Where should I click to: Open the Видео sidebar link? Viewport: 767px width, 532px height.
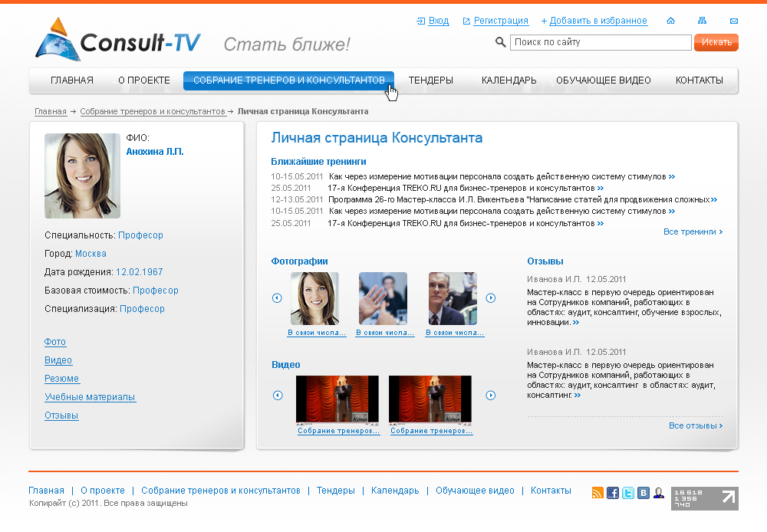[x=58, y=360]
